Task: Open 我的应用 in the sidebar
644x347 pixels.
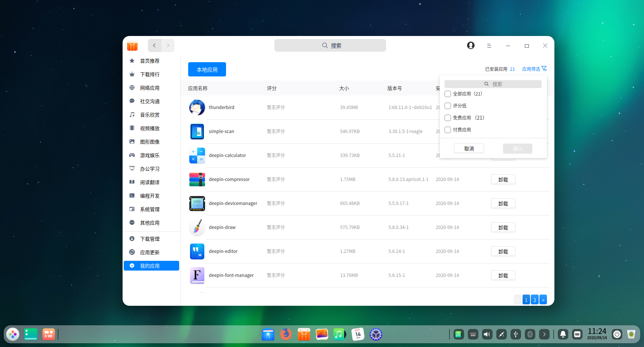Action: (x=151, y=266)
